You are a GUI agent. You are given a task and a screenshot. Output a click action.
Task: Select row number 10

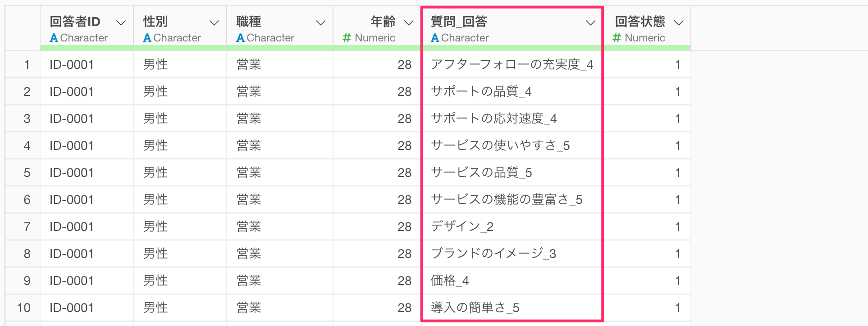tap(23, 308)
